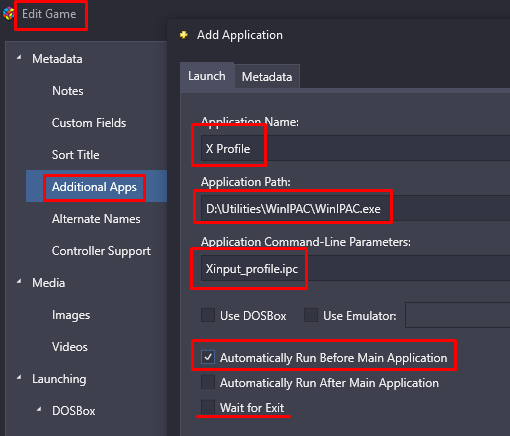Collapse the DOSBox tree node arrow
The image size is (510, 436).
pyautogui.click(x=39, y=409)
